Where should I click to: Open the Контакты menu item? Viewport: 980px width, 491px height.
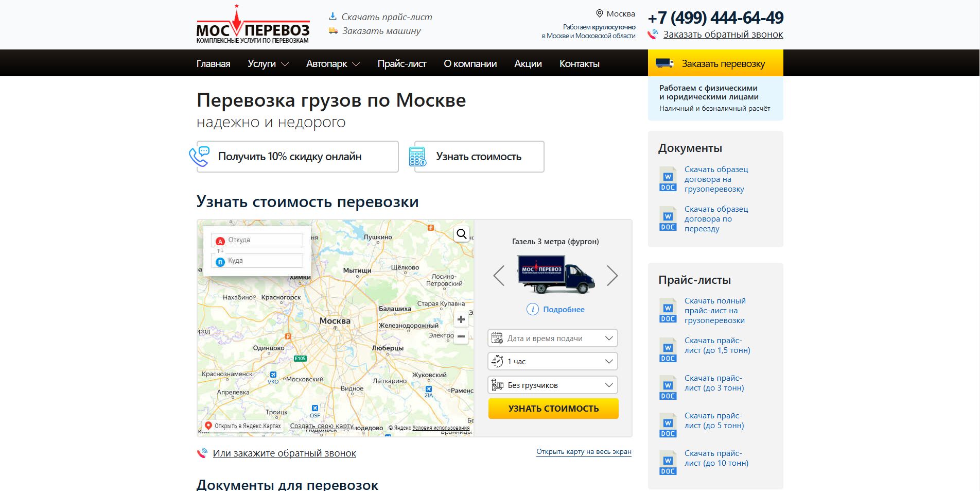point(580,63)
